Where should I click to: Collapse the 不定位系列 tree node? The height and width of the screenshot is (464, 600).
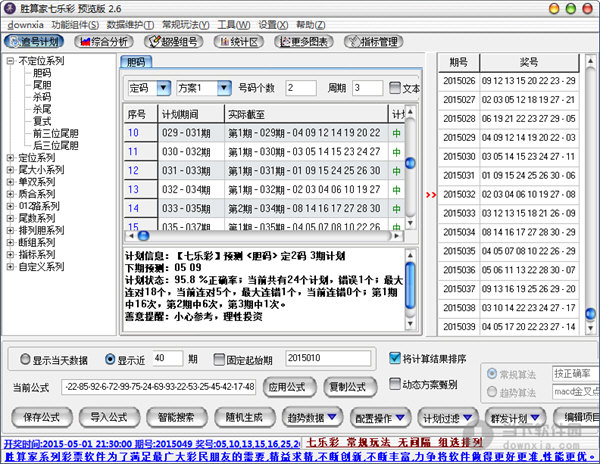coord(10,60)
